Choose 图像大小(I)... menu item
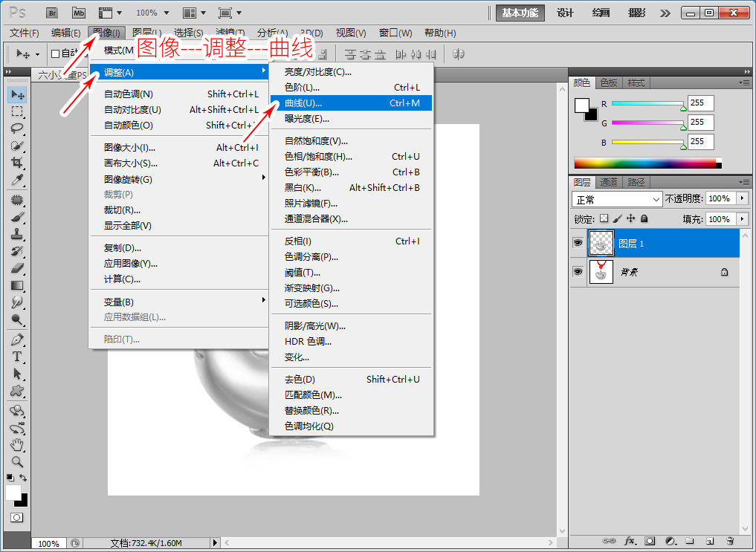The image size is (756, 552). tap(179, 147)
